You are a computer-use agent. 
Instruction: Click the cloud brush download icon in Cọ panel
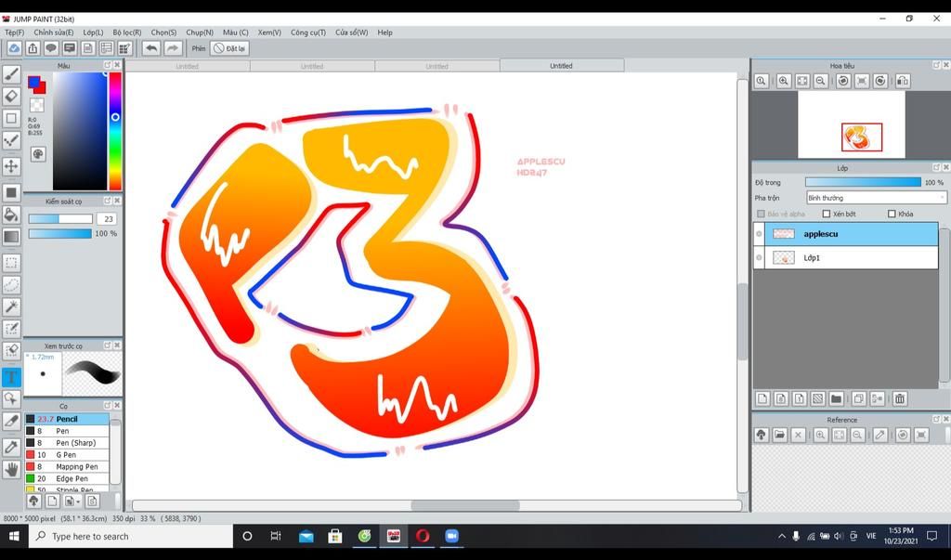(x=33, y=501)
